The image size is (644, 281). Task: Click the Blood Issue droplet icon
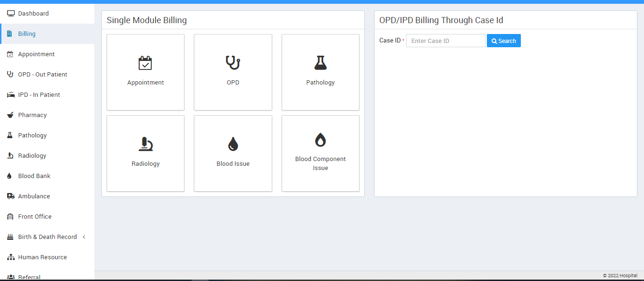[233, 144]
